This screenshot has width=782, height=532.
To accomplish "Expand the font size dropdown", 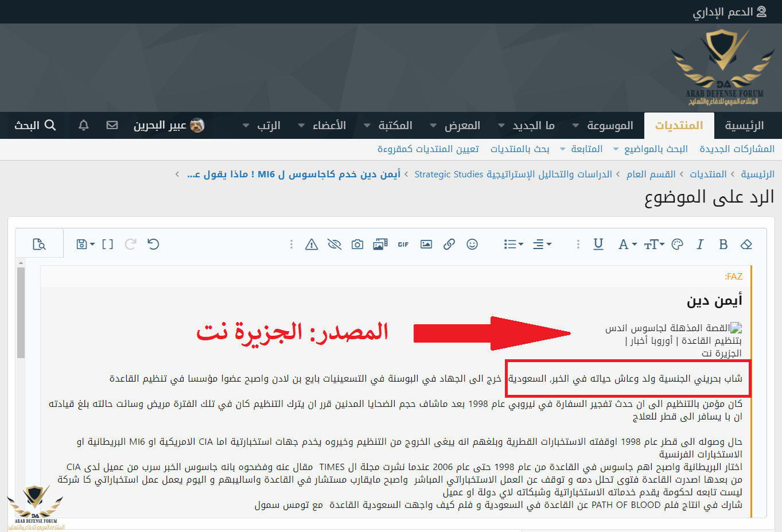I will pos(653,244).
